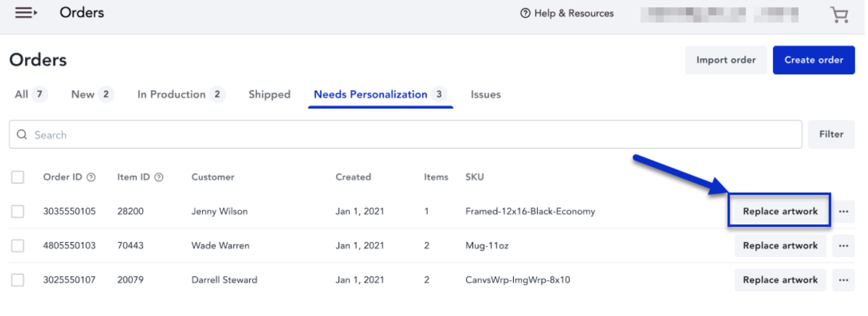
Task: Click the Order ID info icon
Action: point(91,177)
